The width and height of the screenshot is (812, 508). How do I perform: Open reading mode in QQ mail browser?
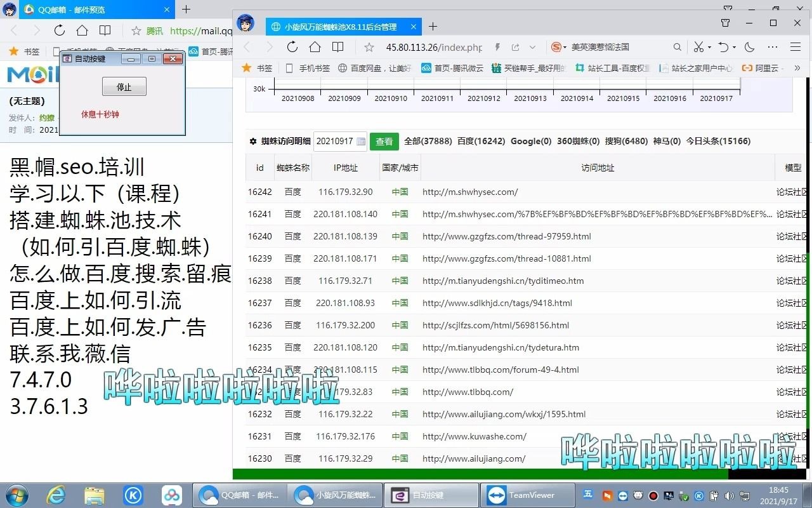105,30
